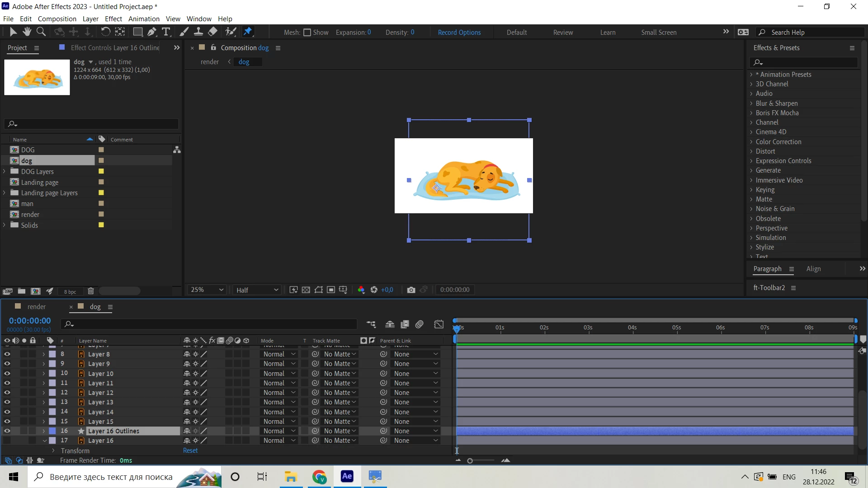Toggle visibility of Layer 16 Outlines

click(x=7, y=431)
